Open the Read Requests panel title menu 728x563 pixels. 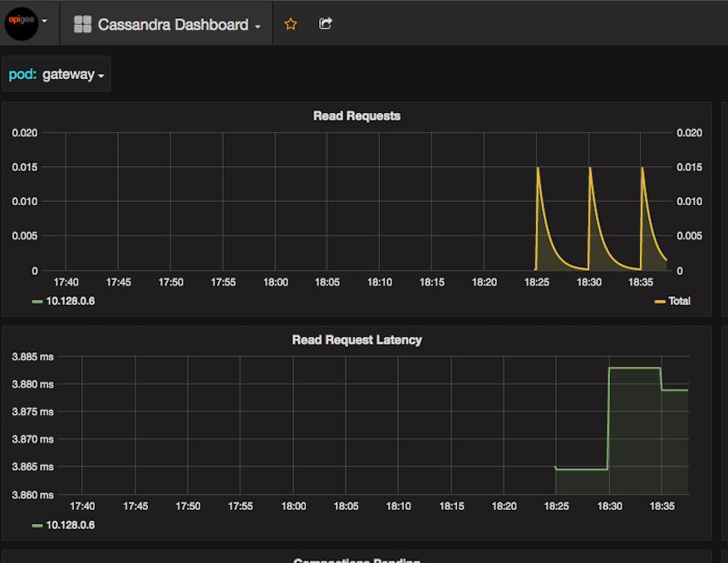pyautogui.click(x=357, y=116)
